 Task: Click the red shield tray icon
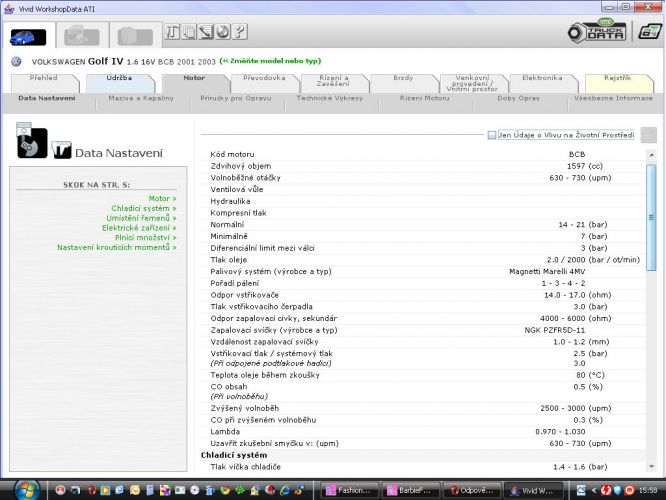coord(606,490)
